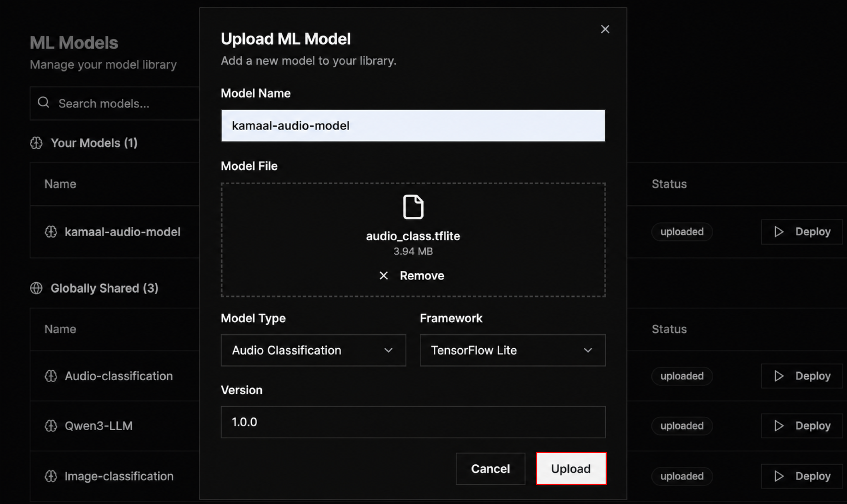The image size is (847, 504).
Task: Deploy the Qwen3-LLM model
Action: (802, 426)
